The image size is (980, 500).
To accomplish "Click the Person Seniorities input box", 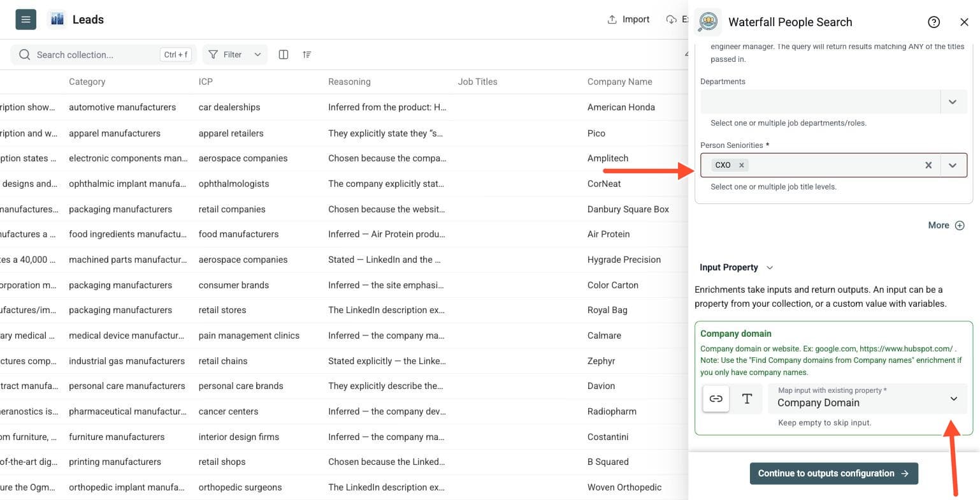I will pyautogui.click(x=833, y=165).
